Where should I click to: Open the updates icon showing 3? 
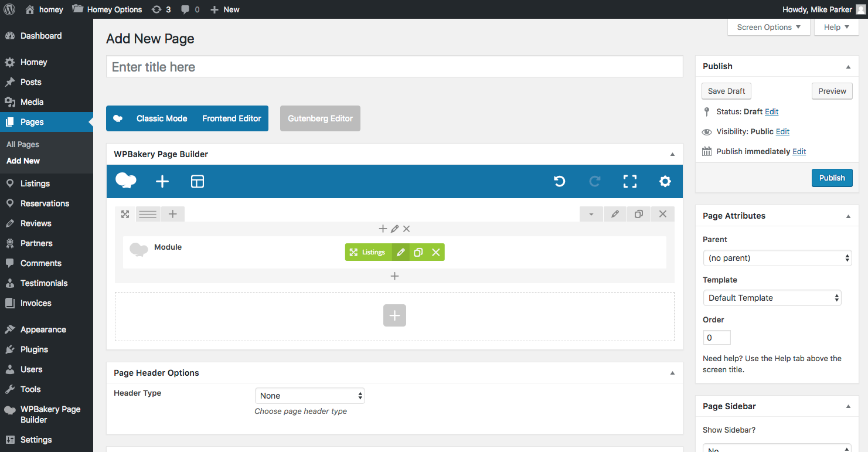coord(161,9)
